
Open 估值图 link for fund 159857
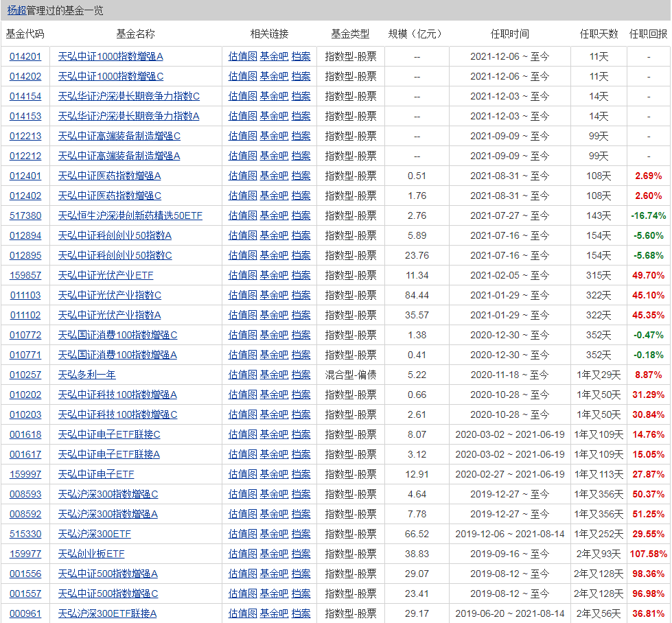pos(242,275)
